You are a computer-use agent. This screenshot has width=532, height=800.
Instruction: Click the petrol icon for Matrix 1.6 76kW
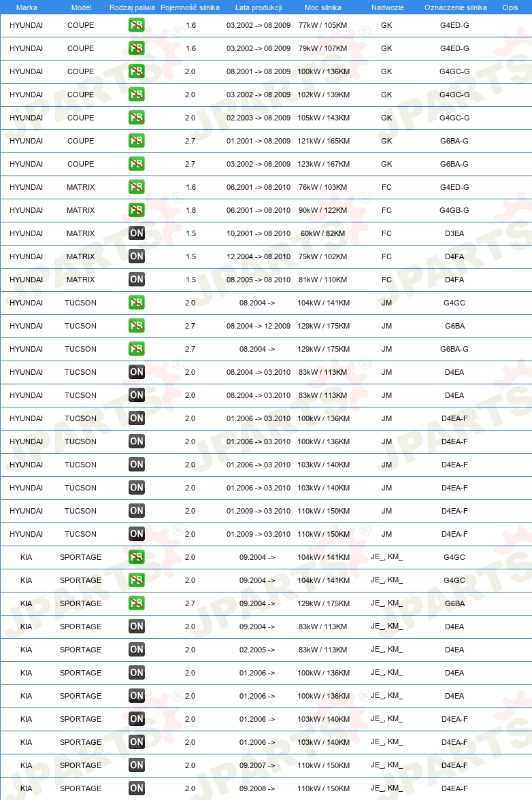pos(136,186)
